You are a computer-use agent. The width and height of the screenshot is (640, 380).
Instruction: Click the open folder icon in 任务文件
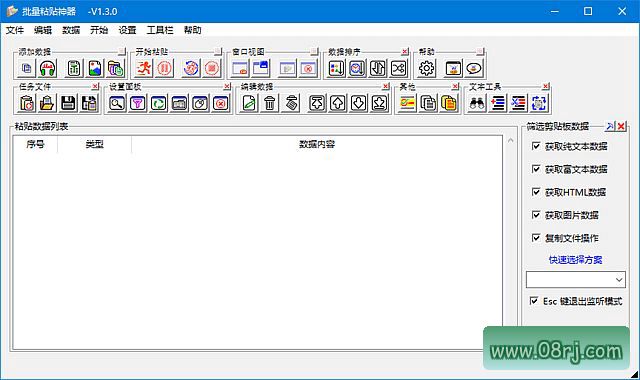[x=47, y=103]
